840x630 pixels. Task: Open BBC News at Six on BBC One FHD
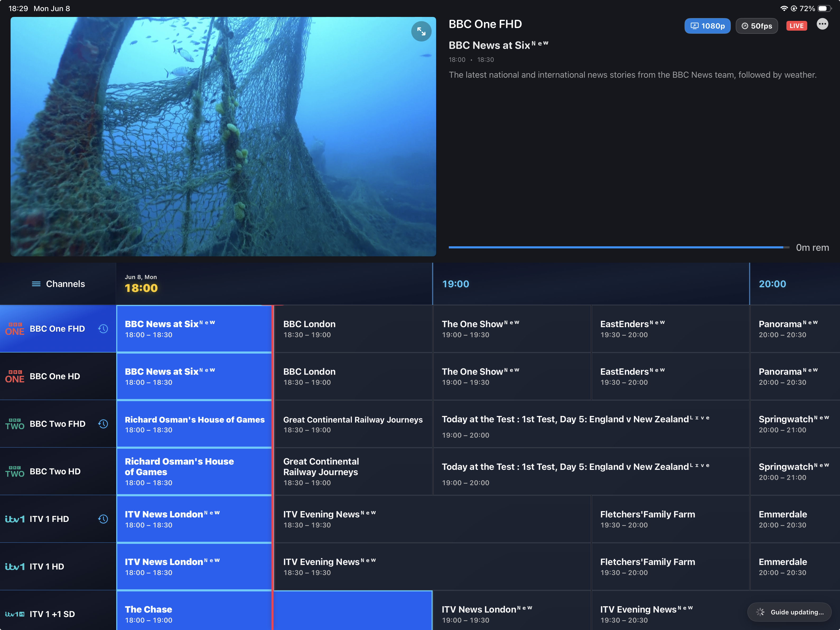(194, 329)
